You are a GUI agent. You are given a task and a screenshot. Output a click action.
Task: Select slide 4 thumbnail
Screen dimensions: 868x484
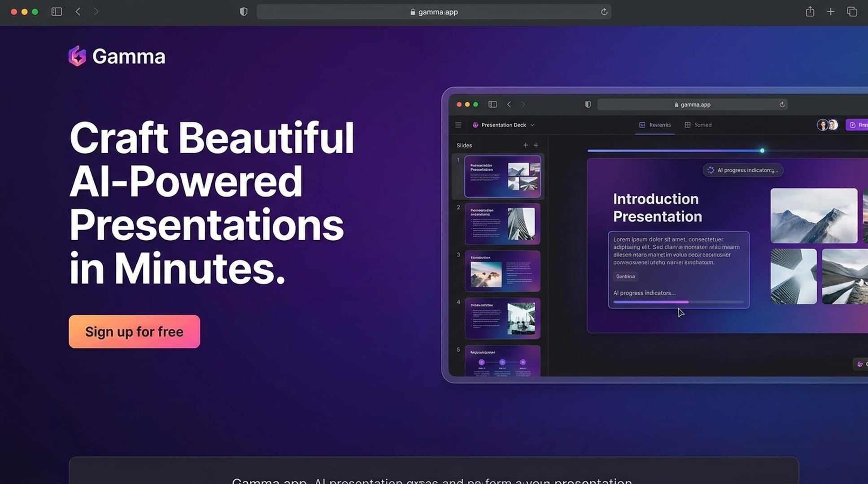[x=502, y=318]
